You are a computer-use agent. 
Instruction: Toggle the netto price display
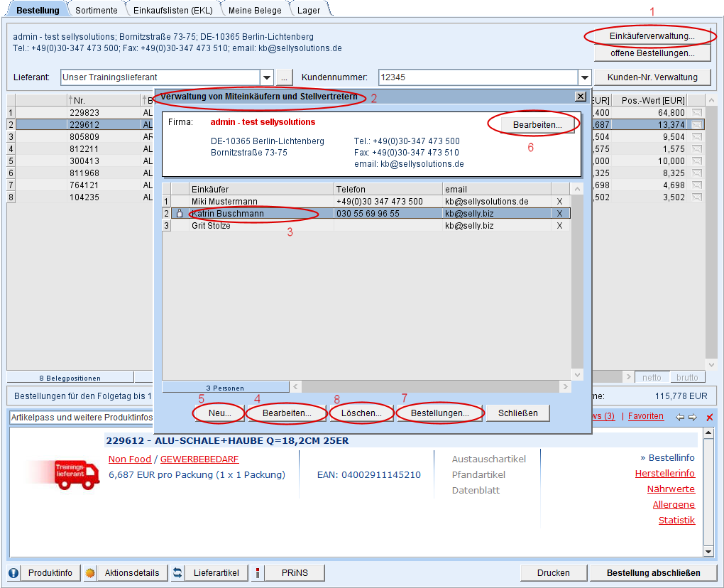[652, 378]
